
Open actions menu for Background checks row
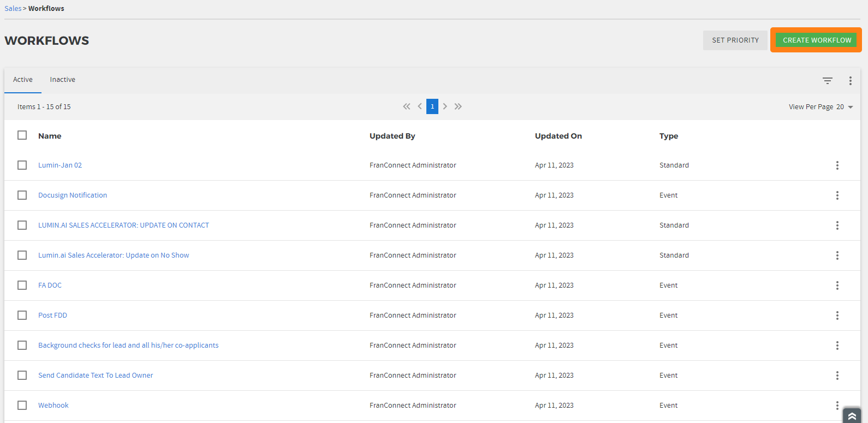[837, 345]
